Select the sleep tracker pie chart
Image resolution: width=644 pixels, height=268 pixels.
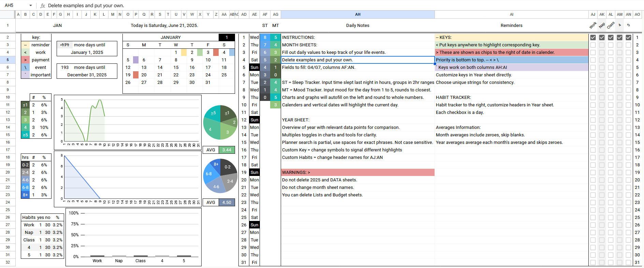[x=220, y=176]
